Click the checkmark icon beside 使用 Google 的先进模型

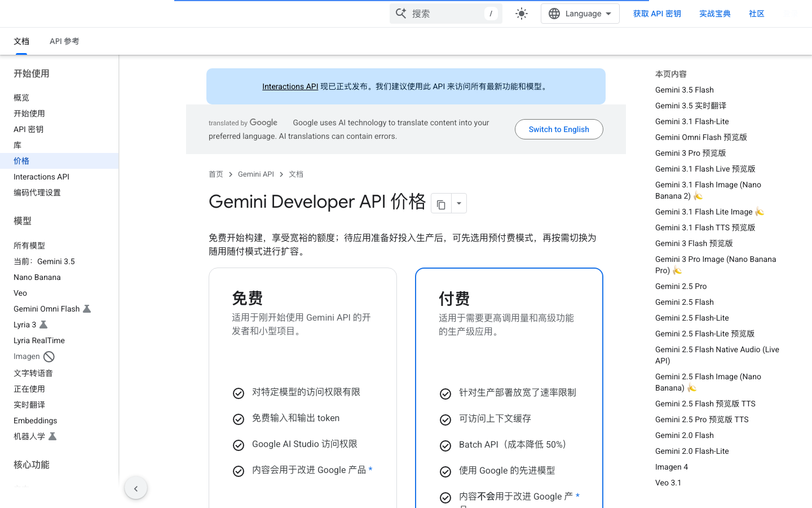445,472
